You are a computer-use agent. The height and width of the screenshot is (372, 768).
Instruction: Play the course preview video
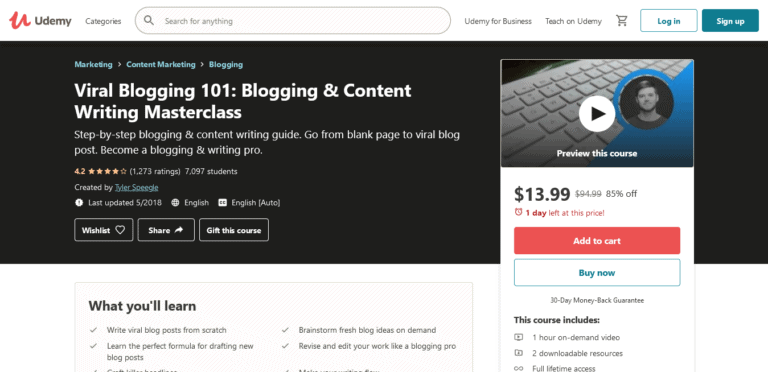pyautogui.click(x=597, y=114)
